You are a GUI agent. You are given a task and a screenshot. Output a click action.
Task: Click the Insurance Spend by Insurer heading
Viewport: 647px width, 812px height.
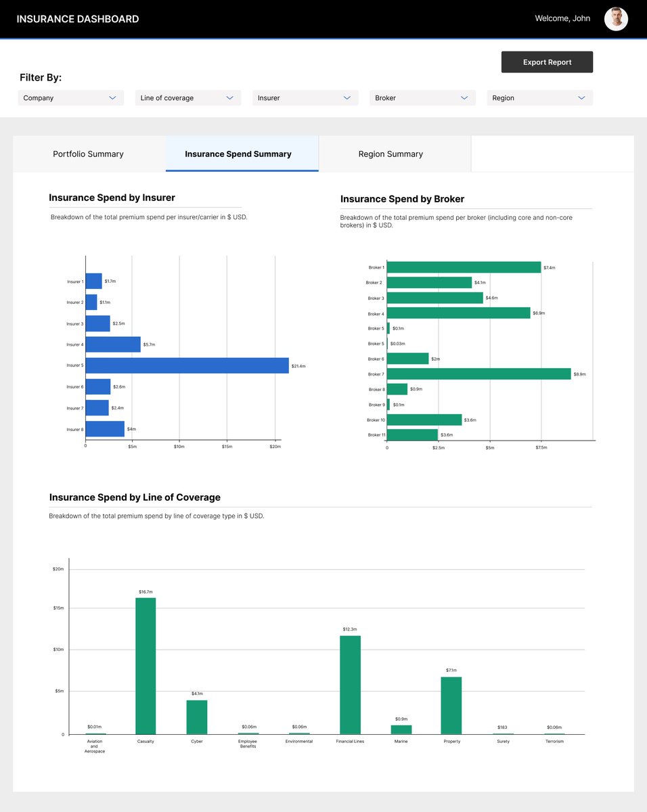(x=112, y=198)
